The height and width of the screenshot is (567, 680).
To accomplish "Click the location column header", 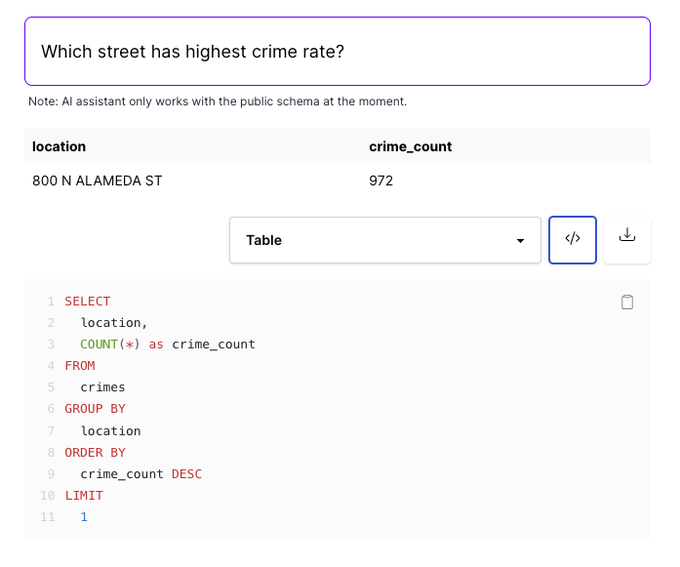I will 59,146.
